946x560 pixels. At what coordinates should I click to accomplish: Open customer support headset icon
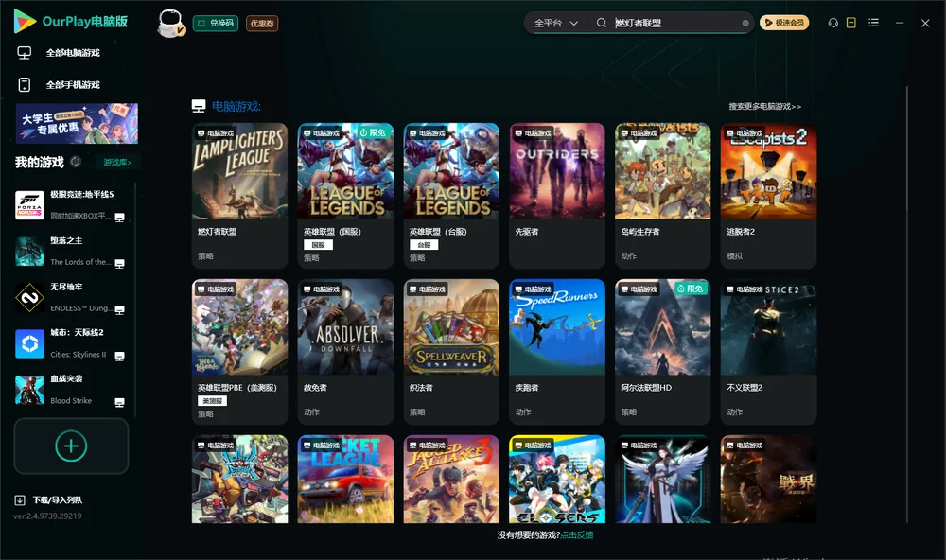833,23
